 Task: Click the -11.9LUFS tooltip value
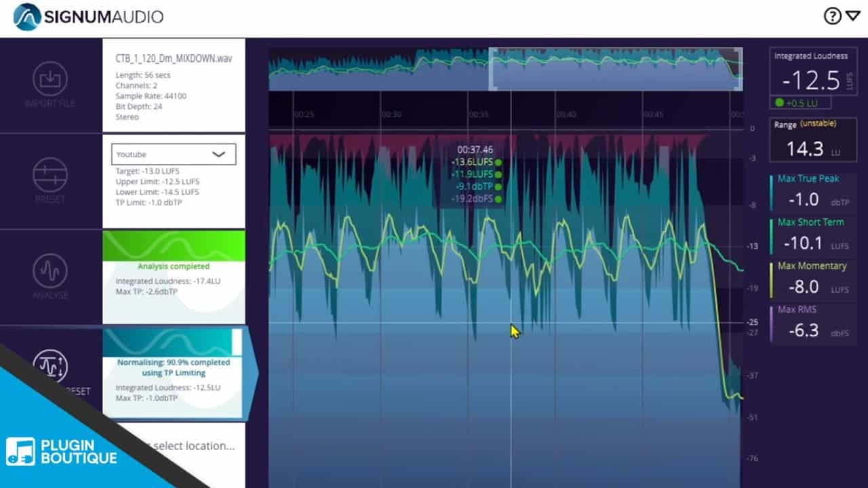coord(471,174)
